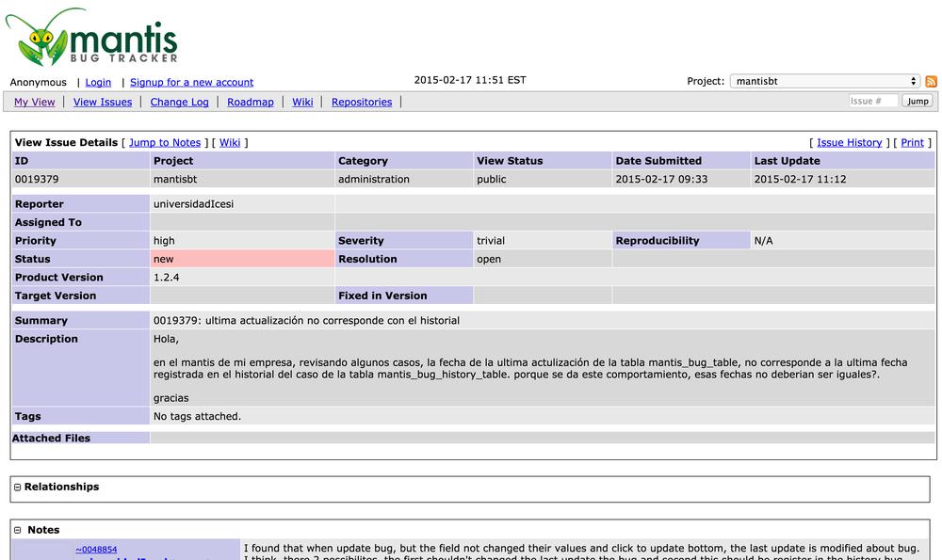This screenshot has height=560, width=942.
Task: Click the Fixed in Version label
Action: [x=382, y=296]
